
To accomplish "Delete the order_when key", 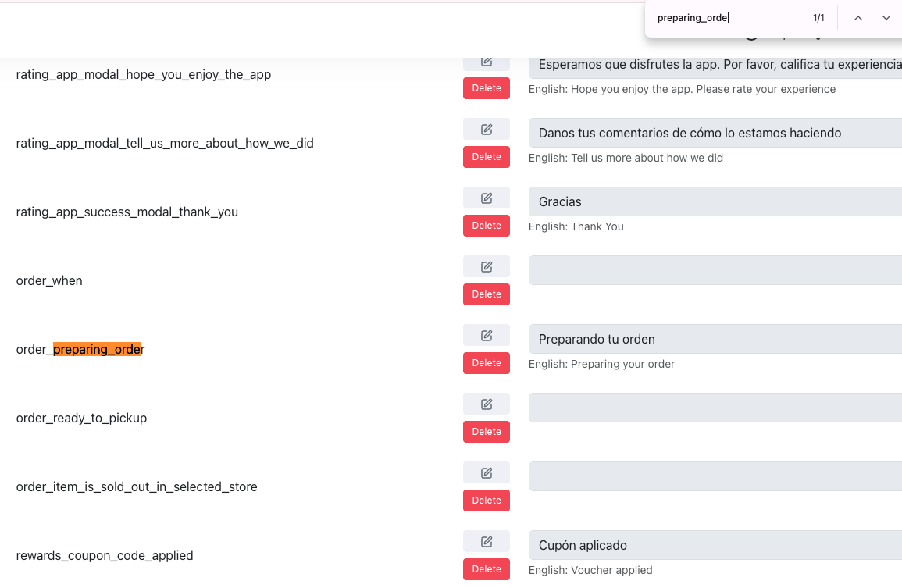I will [x=486, y=294].
